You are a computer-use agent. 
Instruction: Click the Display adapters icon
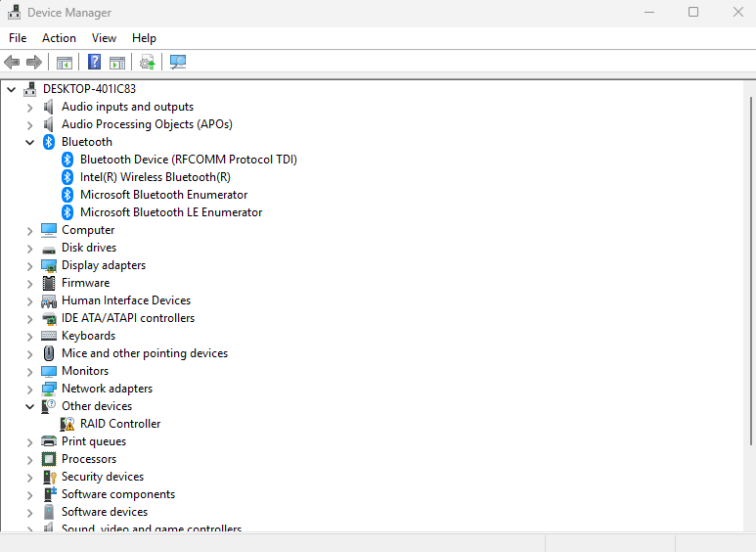pos(49,265)
